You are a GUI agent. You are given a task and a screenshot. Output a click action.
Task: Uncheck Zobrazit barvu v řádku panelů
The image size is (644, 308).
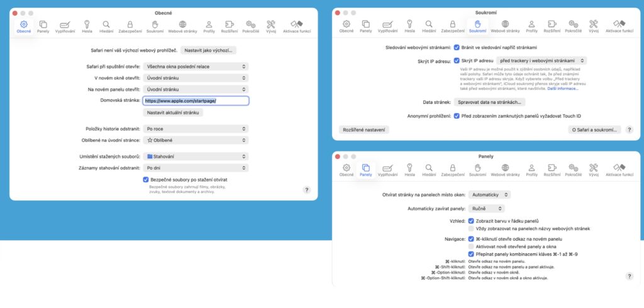pyautogui.click(x=471, y=221)
